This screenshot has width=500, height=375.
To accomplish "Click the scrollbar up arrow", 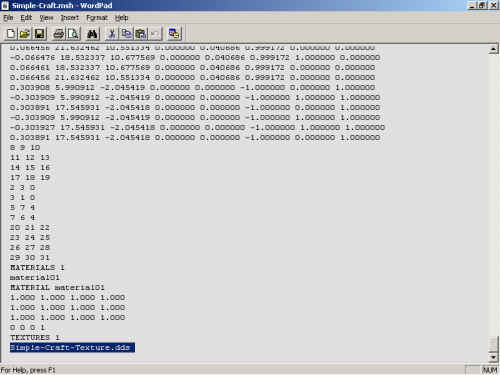I will (493, 49).
